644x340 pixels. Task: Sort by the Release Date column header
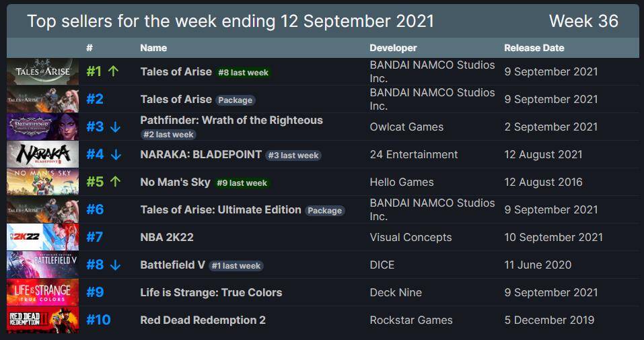[534, 48]
